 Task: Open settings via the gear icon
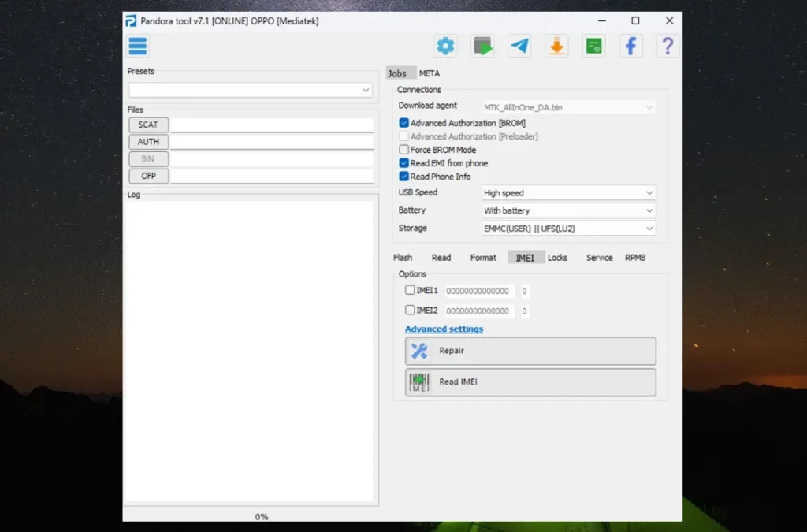[446, 46]
